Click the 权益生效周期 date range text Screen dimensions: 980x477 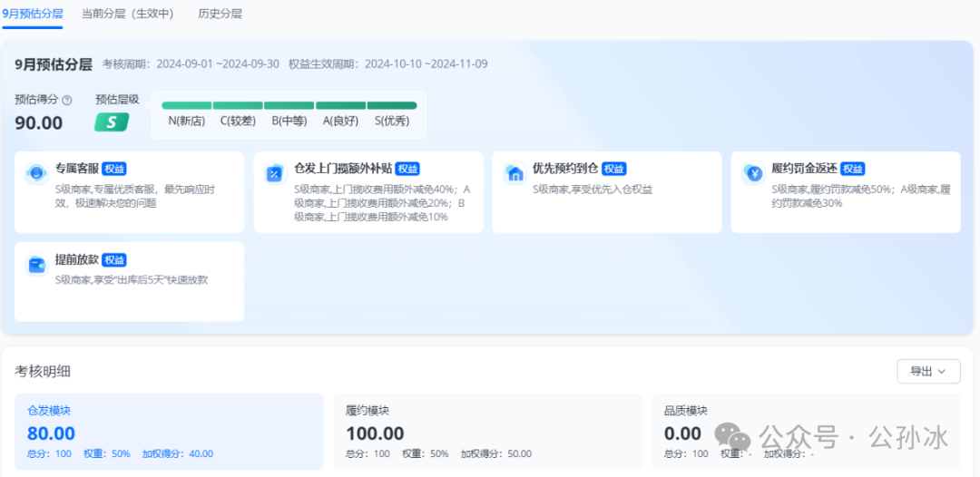(x=388, y=63)
